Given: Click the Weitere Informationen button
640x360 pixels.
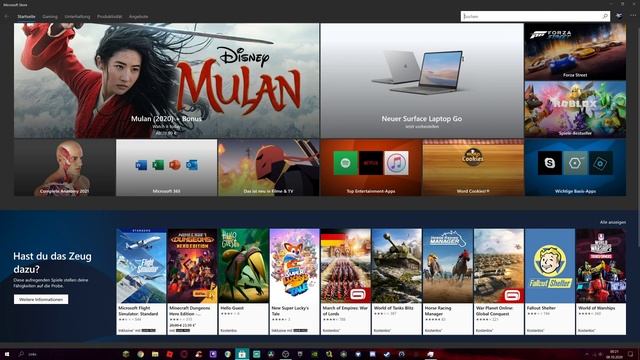Looking at the screenshot, I should pyautogui.click(x=41, y=299).
